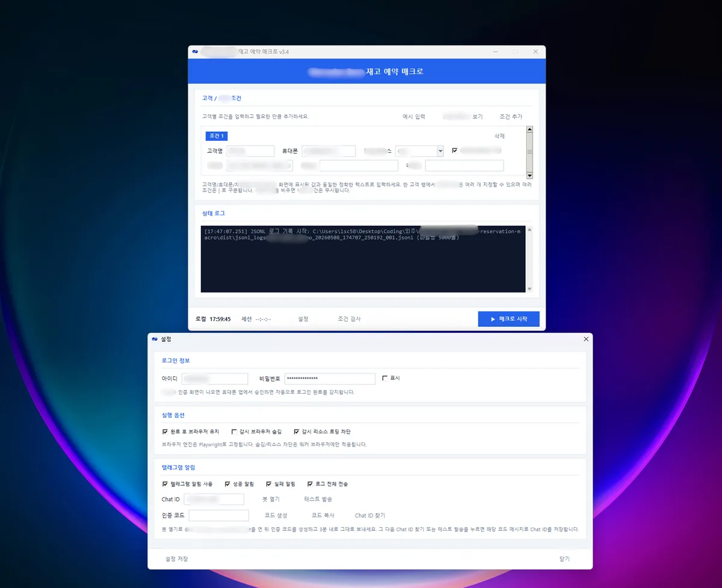Click 코드 복사 to copy the code
The image size is (722, 588).
[x=322, y=515]
